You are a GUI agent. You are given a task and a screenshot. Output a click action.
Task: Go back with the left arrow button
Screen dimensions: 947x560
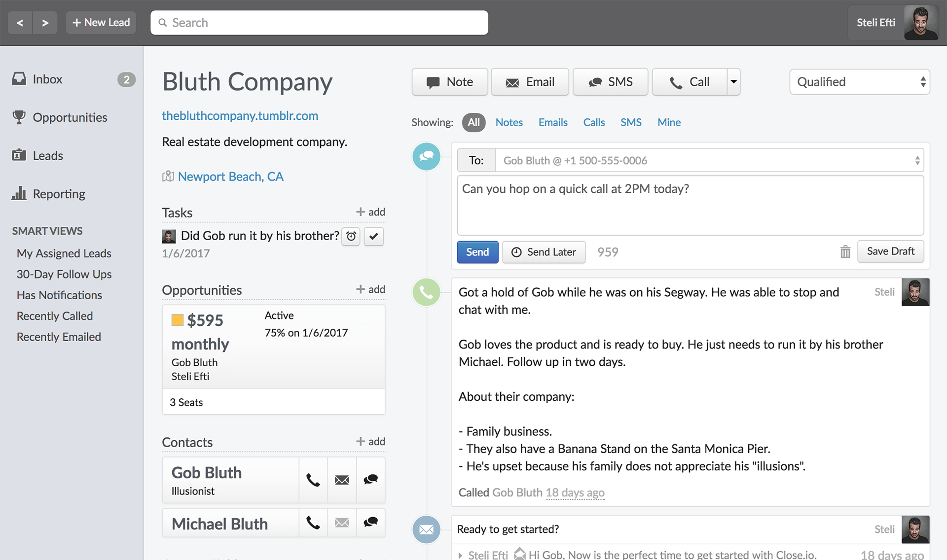click(x=20, y=23)
